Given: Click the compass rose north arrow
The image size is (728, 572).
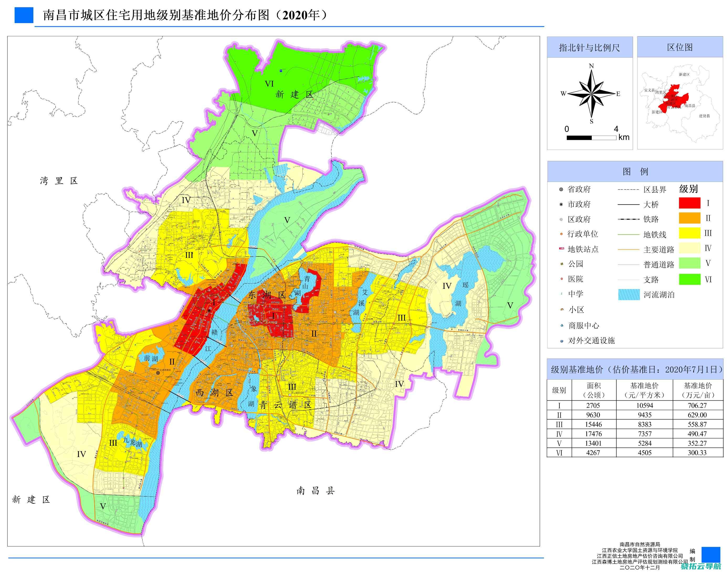Looking at the screenshot, I should coord(591,94).
